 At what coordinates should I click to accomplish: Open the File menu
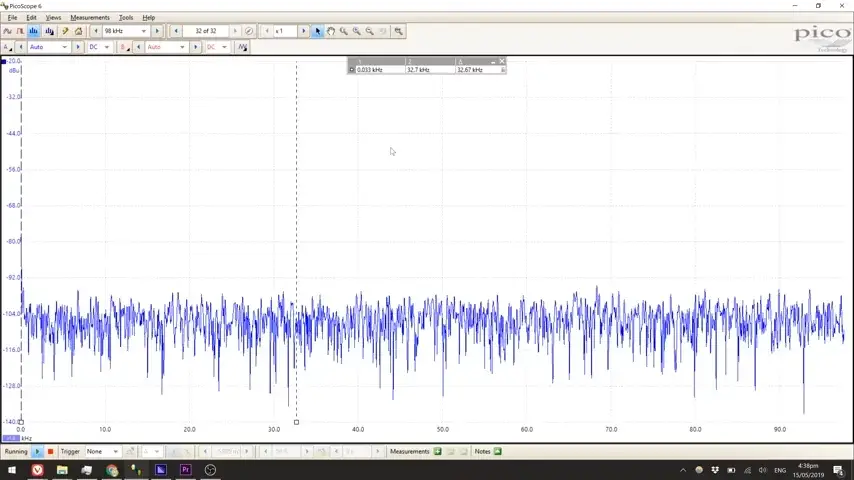coord(13,17)
